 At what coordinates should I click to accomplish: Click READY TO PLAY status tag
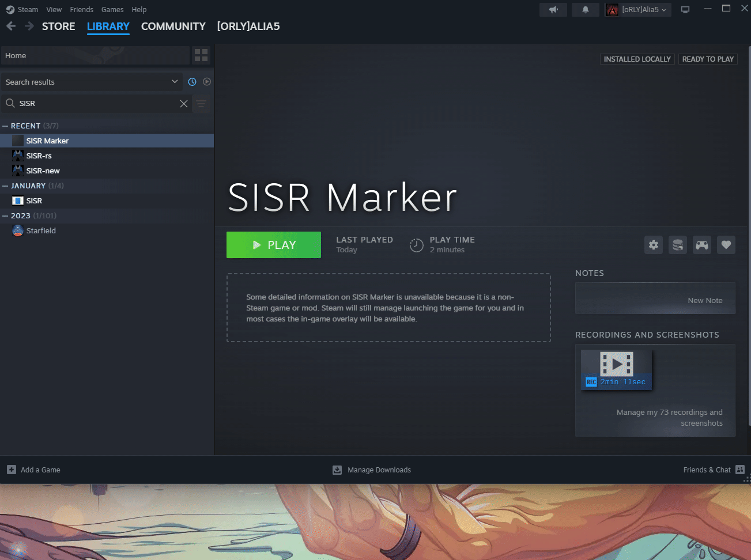tap(708, 59)
